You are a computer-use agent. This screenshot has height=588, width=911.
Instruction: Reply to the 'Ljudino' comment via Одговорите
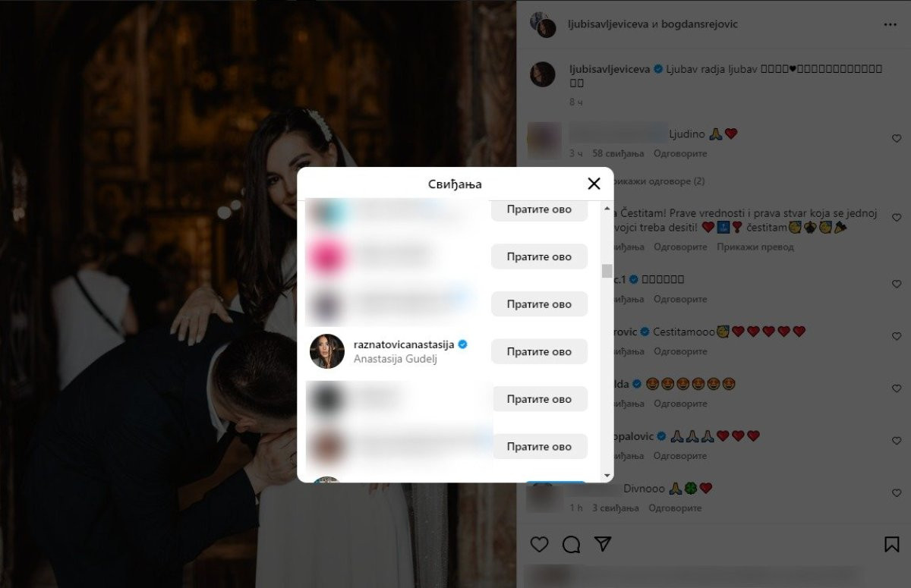680,153
